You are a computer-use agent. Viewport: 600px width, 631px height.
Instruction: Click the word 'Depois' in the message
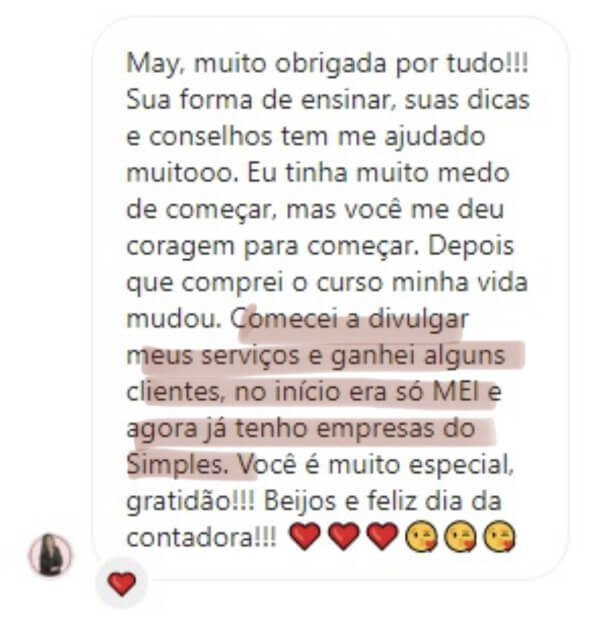click(x=471, y=247)
